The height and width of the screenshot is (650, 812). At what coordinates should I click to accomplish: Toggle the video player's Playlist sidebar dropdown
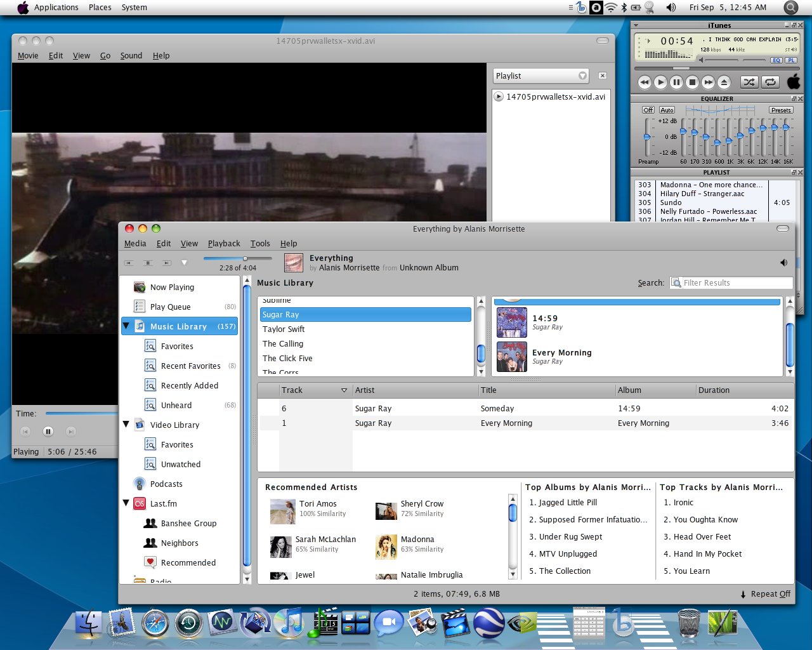[x=541, y=76]
